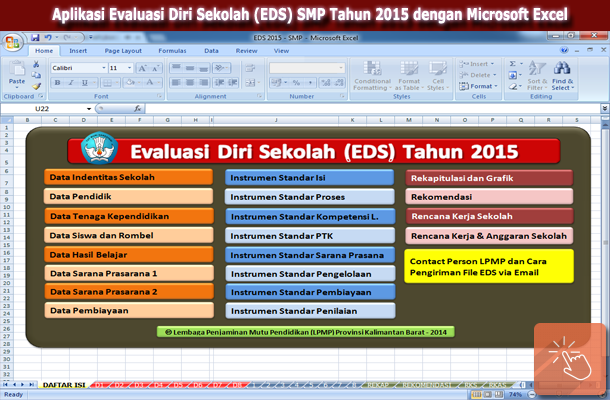610x400 pixels.
Task: Open the number format combo box
Action: [x=307, y=68]
